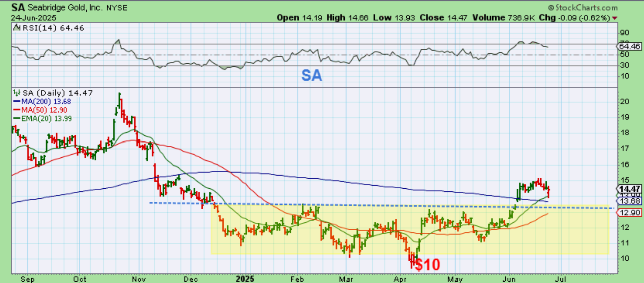Click the EMA(20) 13.99 legend text
This screenshot has width=644, height=283.
[46, 118]
